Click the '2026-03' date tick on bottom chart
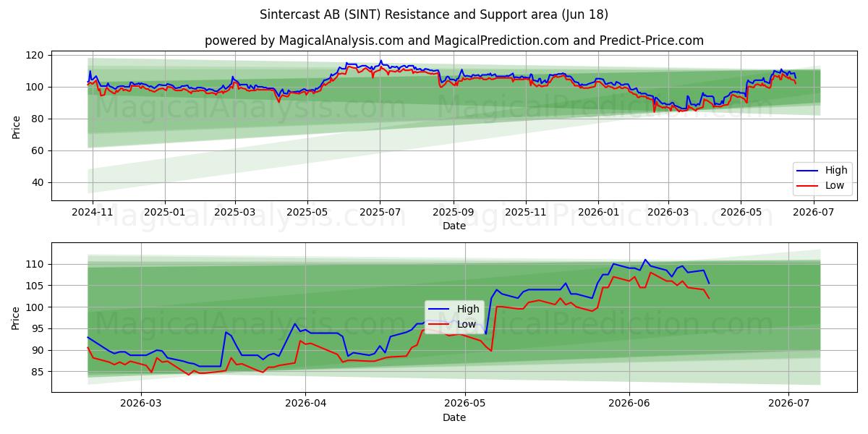Screen dimensions: 868x434 pos(140,404)
